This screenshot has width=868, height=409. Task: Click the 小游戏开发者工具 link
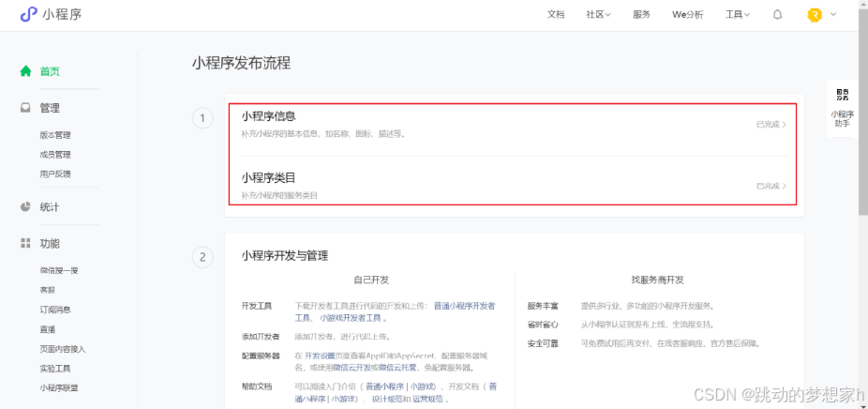point(351,318)
